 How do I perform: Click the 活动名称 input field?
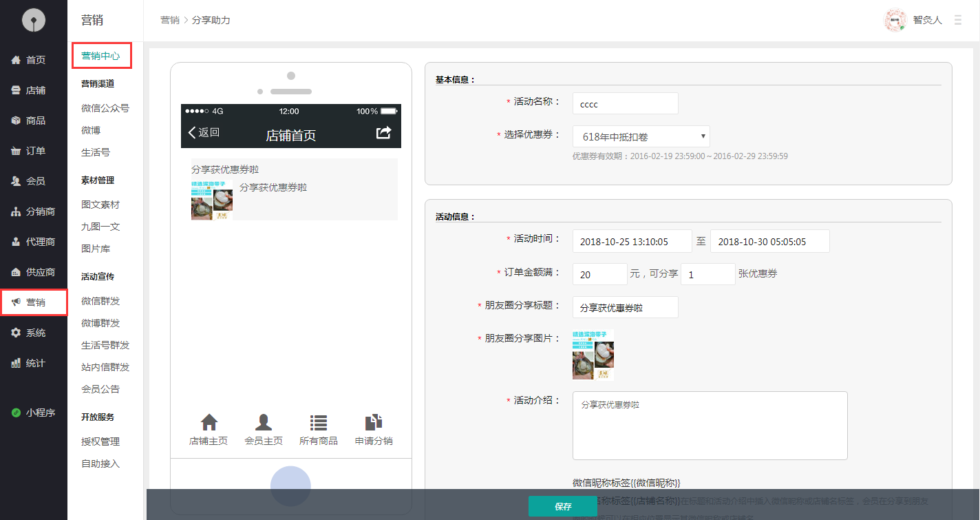(625, 103)
